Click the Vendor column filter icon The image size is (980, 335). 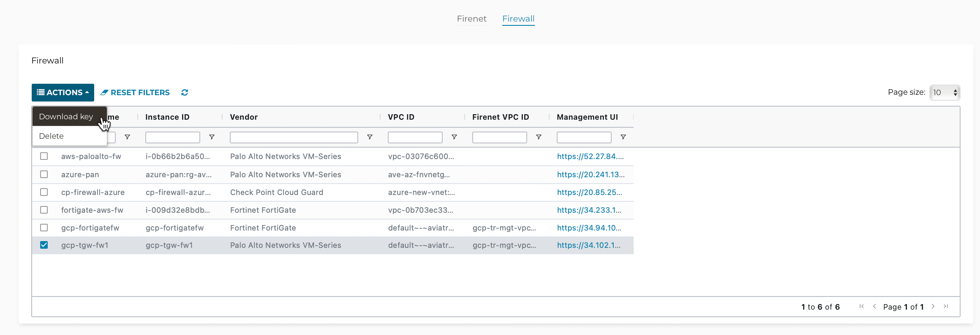click(x=370, y=137)
